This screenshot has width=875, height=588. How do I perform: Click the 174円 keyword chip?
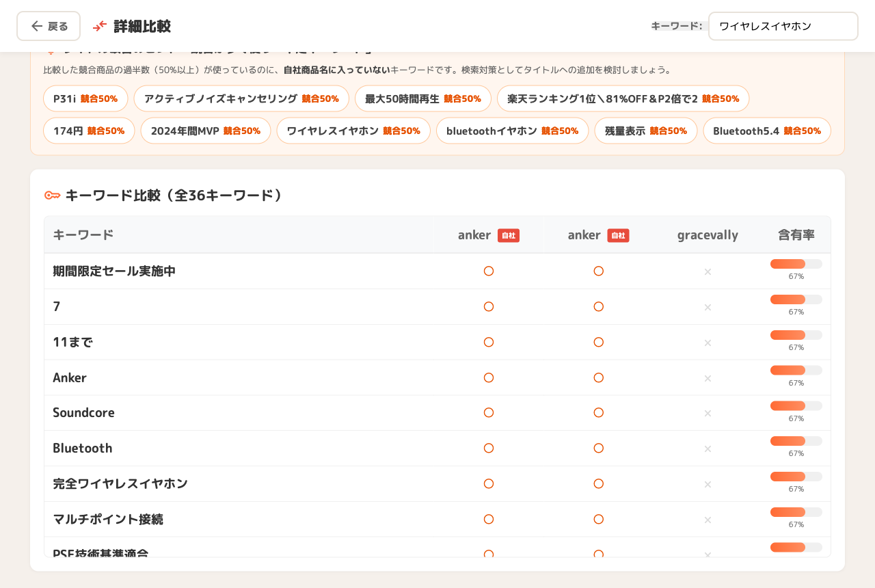point(89,131)
